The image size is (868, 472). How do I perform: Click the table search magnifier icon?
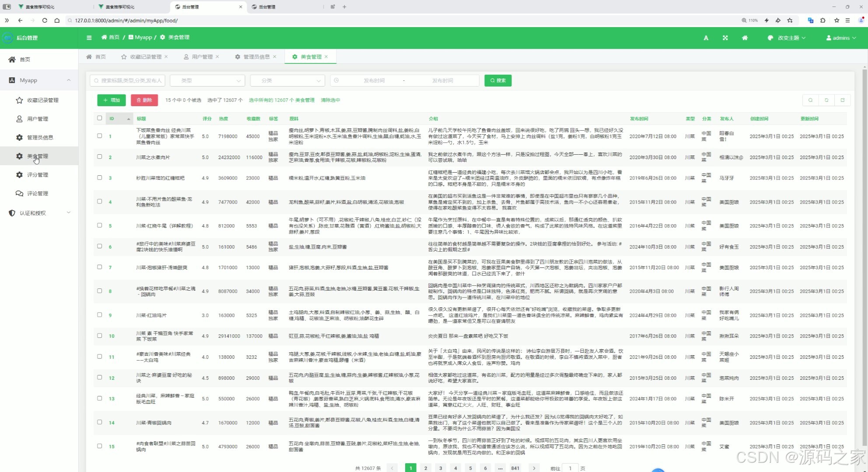coord(810,100)
